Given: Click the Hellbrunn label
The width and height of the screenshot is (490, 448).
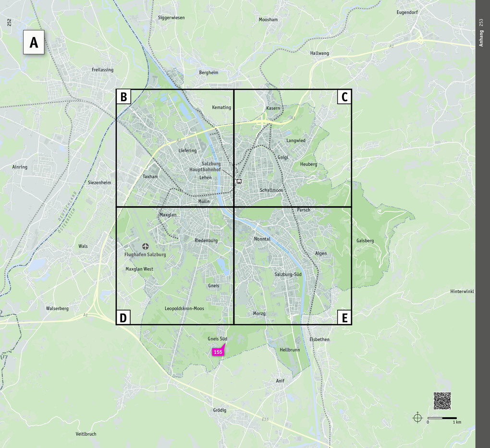Looking at the screenshot, I should (x=290, y=350).
